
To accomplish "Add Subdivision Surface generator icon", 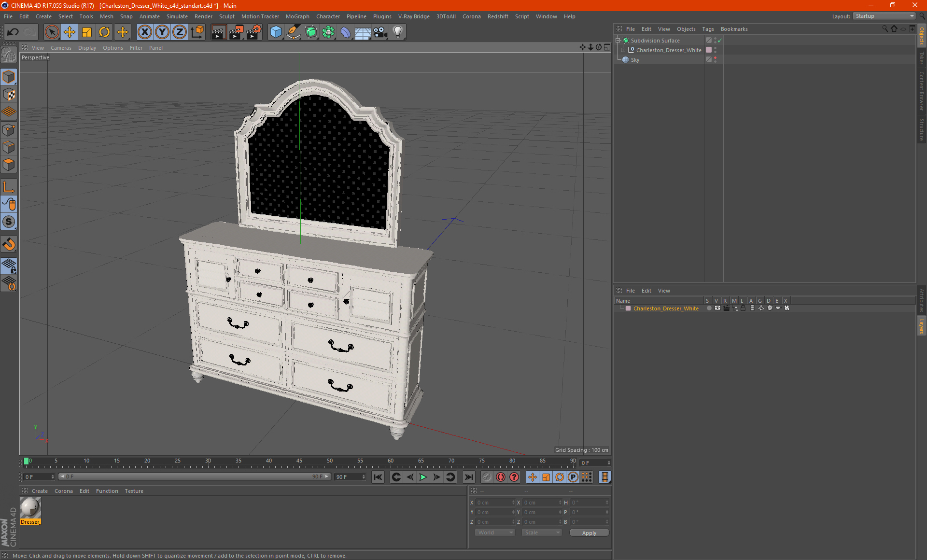I will (311, 32).
